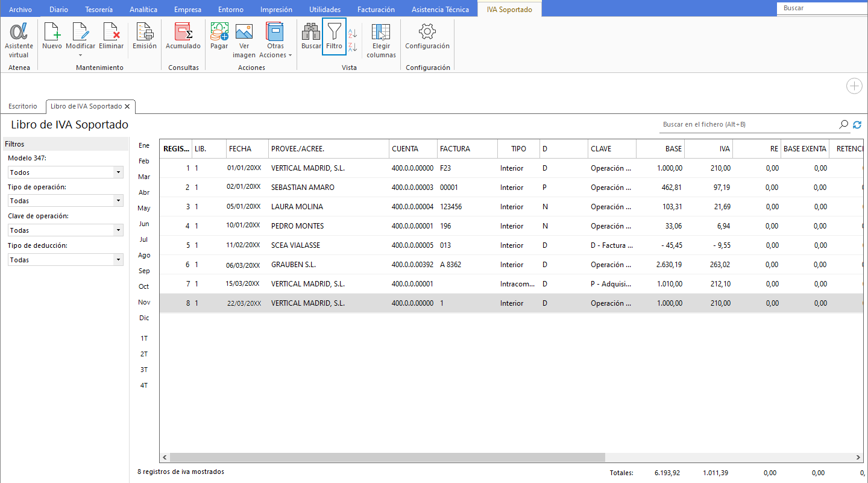Create a new record with Nuevo
Image resolution: width=868 pixels, height=483 pixels.
[52, 36]
